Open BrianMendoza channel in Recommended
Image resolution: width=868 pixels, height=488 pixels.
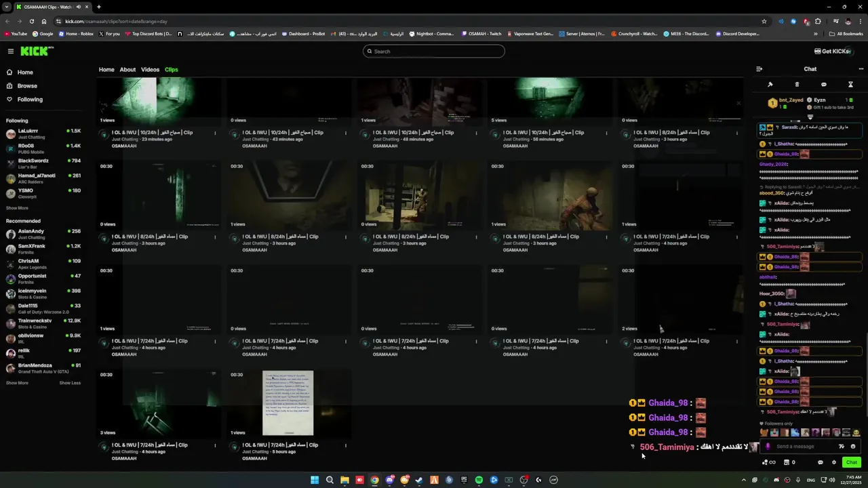point(43,368)
